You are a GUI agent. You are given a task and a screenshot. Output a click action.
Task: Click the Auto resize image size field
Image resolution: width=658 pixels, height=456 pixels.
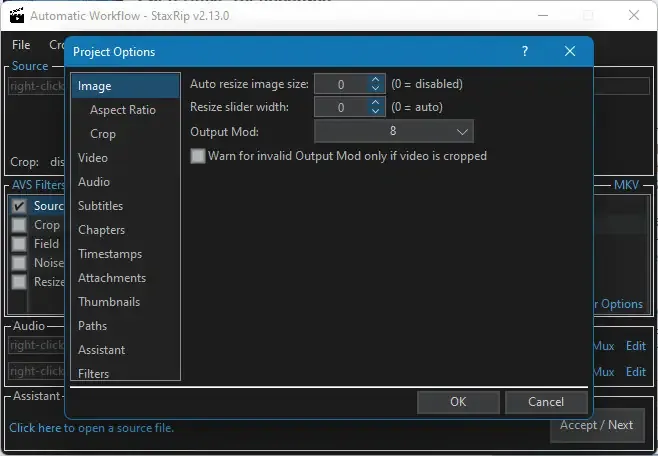coord(341,84)
